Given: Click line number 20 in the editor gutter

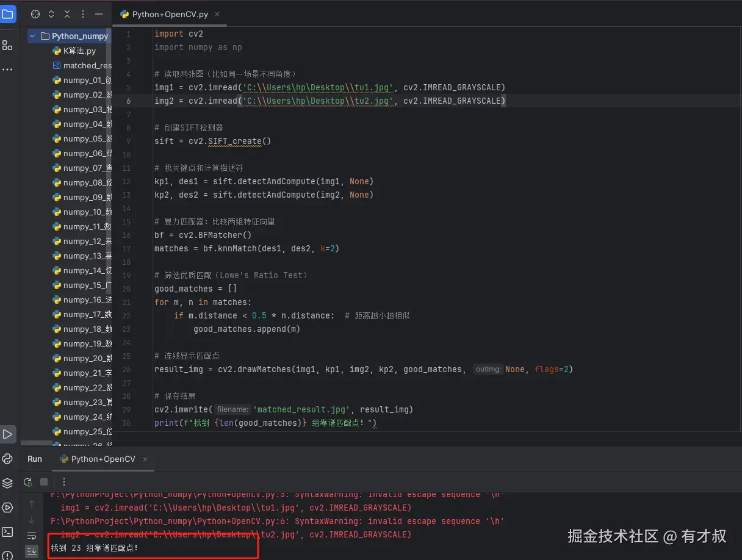Looking at the screenshot, I should (127, 289).
